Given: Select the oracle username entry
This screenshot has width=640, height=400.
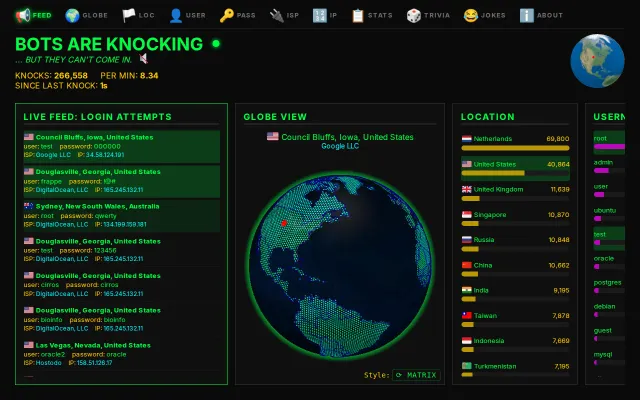Looking at the screenshot, I should coord(609,262).
